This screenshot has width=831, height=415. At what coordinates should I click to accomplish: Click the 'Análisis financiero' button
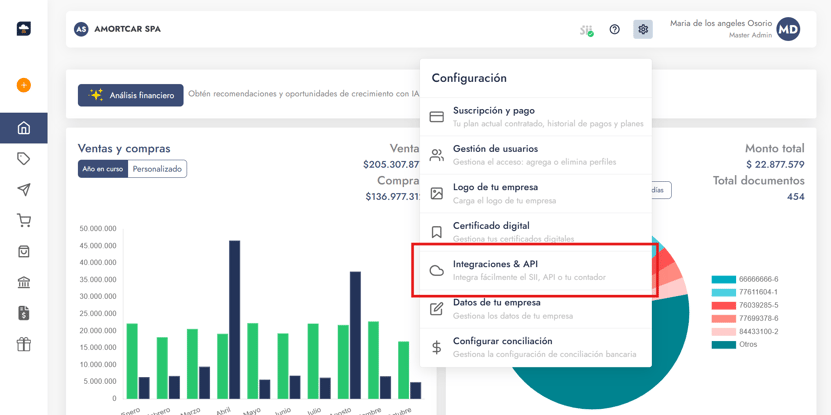131,95
